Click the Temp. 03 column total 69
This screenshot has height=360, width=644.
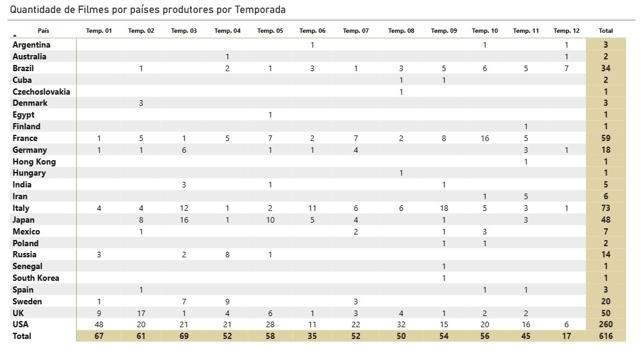point(183,336)
